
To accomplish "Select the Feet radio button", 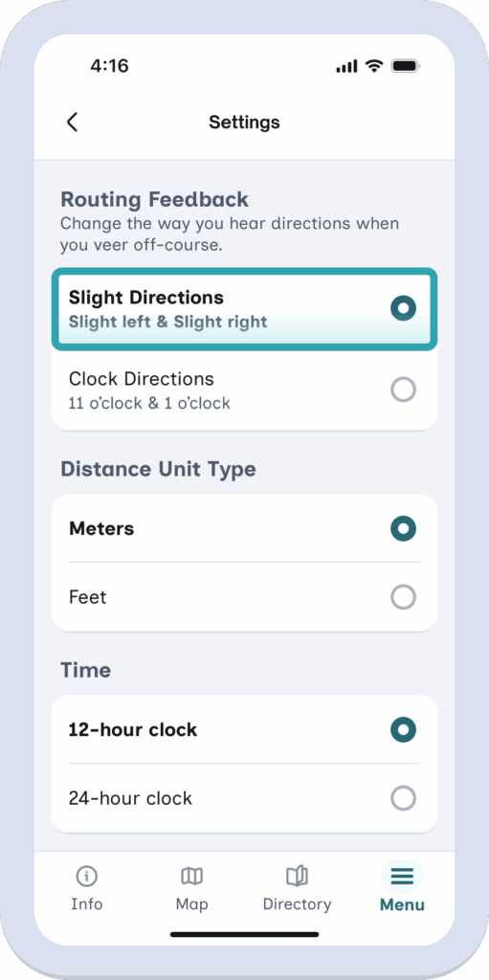I will [x=403, y=597].
